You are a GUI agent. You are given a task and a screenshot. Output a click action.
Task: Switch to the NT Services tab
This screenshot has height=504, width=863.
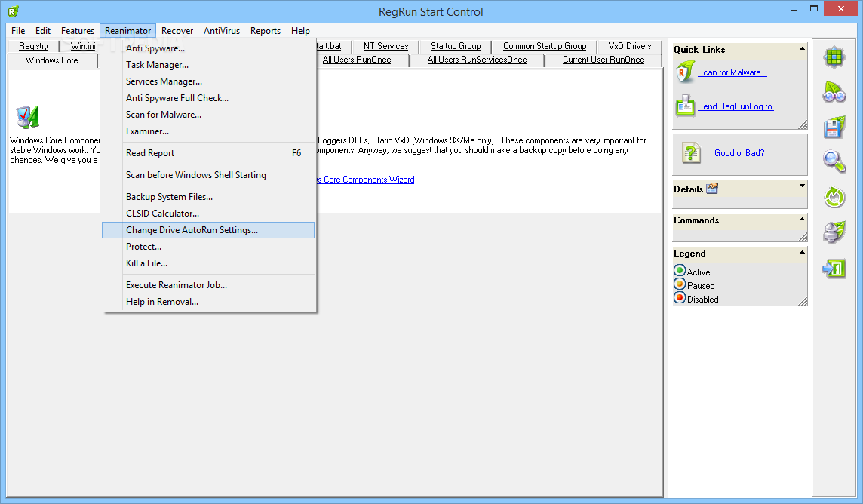click(x=385, y=46)
